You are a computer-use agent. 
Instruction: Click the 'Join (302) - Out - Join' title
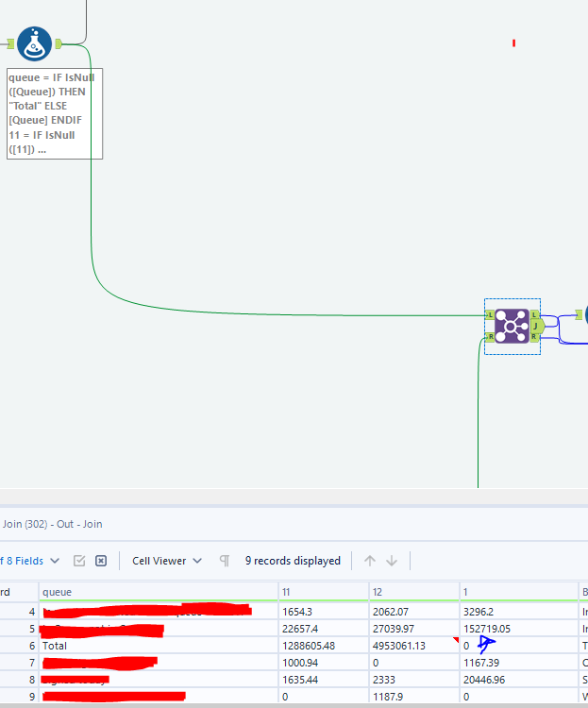53,524
